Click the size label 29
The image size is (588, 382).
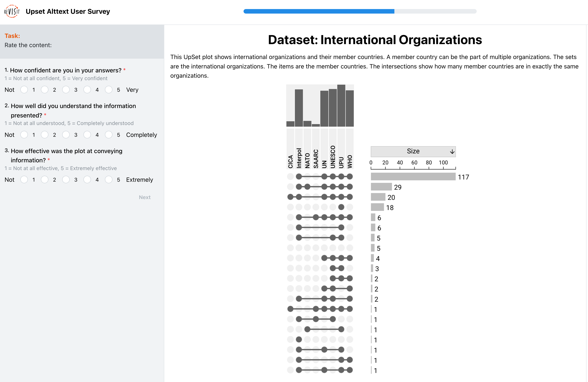click(398, 187)
